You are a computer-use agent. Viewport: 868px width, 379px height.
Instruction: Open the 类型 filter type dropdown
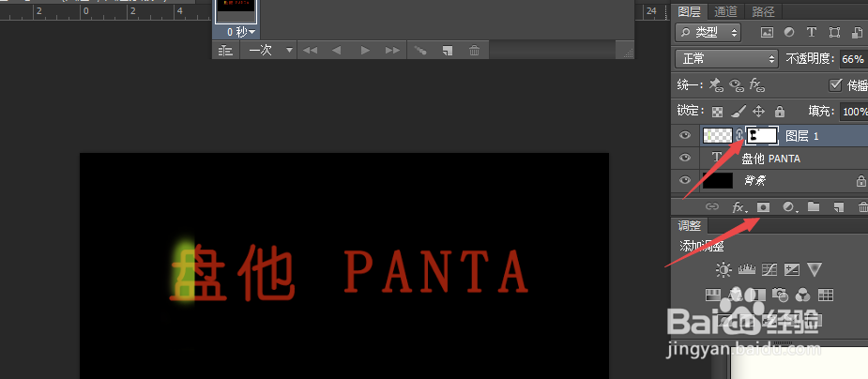(708, 33)
